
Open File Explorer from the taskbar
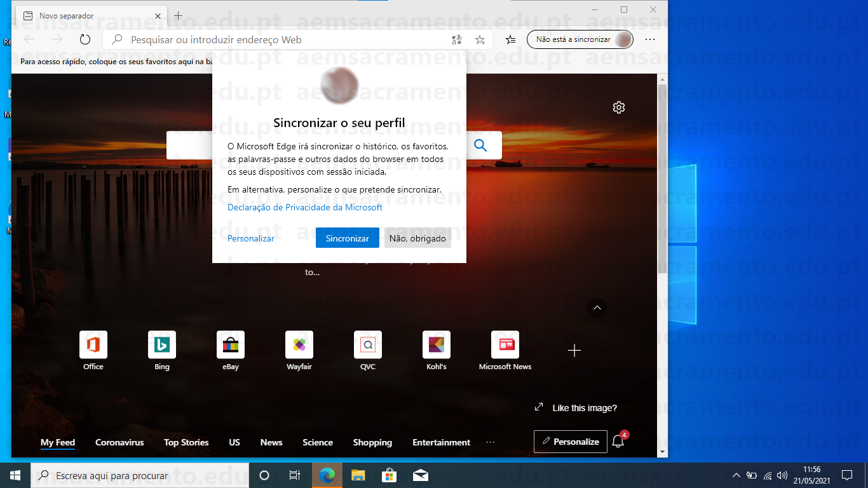[x=358, y=475]
